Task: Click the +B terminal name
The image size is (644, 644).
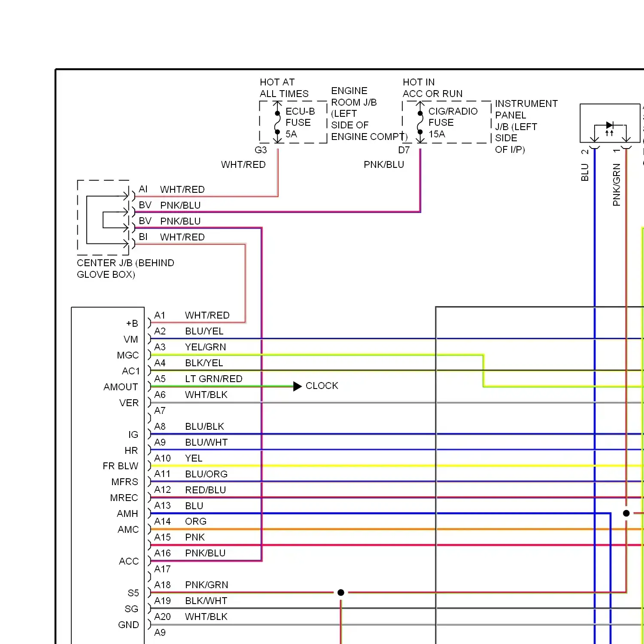Action: pos(132,324)
